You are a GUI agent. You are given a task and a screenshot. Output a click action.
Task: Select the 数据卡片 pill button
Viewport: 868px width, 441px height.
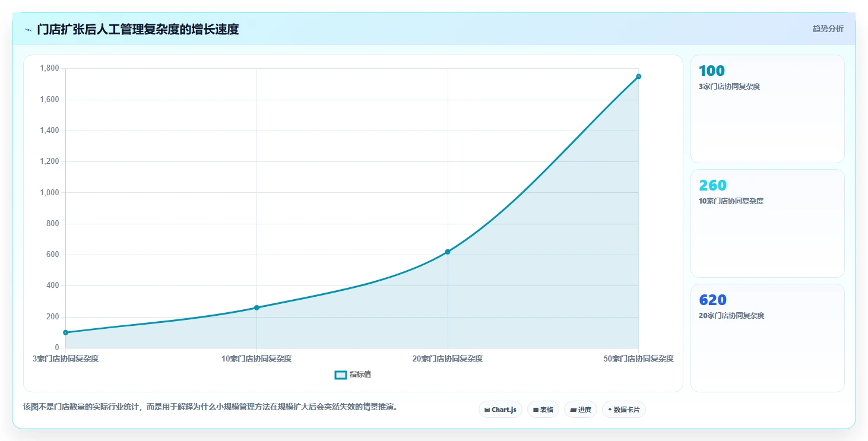pos(624,410)
